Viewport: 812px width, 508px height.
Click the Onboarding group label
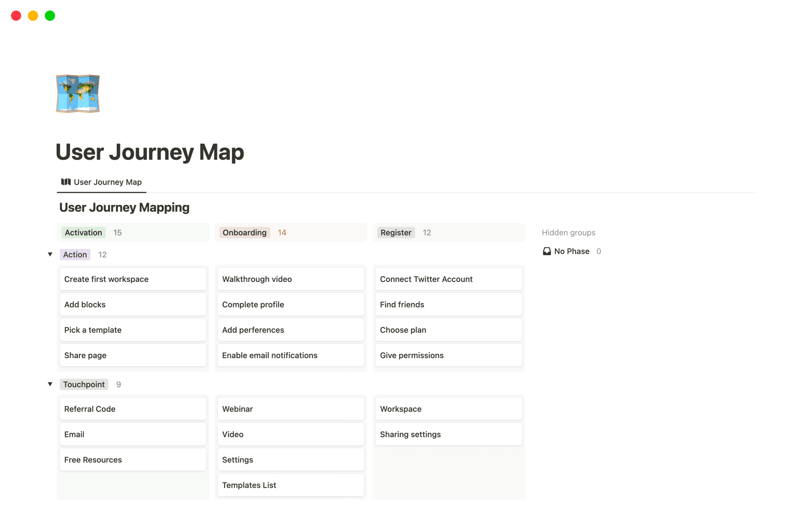pos(244,232)
